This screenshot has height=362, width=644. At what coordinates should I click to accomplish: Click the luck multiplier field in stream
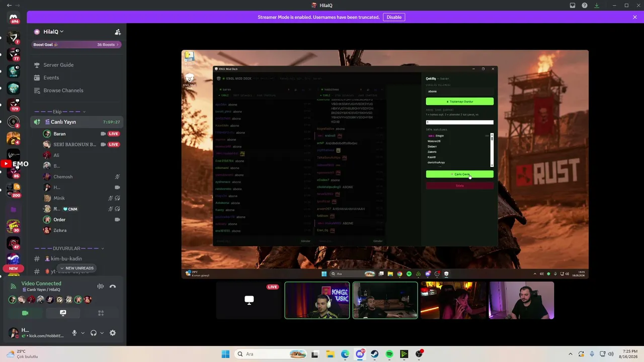tap(460, 122)
